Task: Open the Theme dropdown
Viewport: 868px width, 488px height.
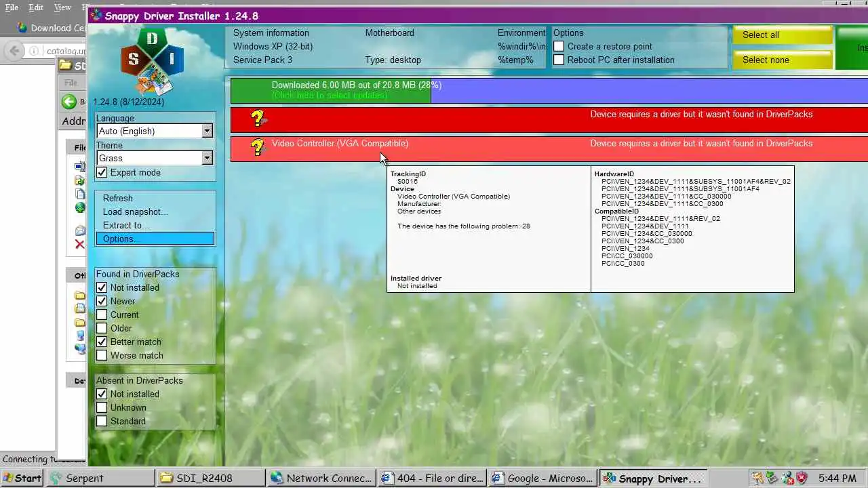Action: click(155, 158)
